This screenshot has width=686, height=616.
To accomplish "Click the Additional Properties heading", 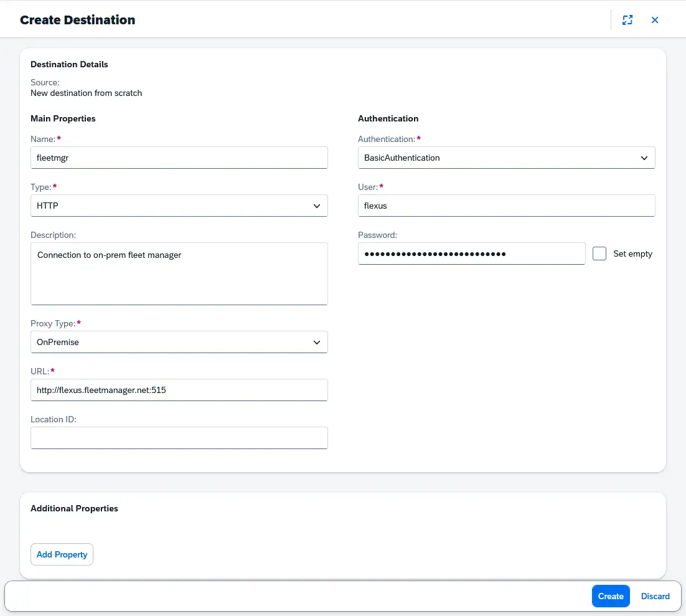I will [x=74, y=508].
